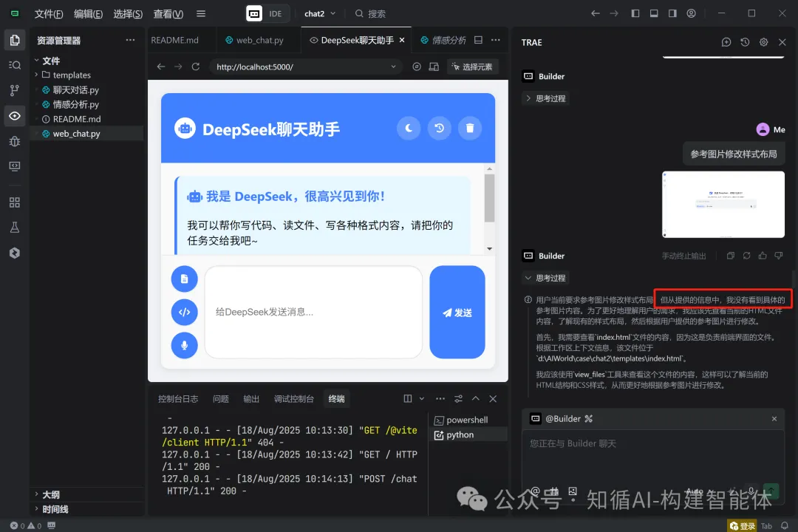Maximize the terminal panel chevron
This screenshot has width=798, height=532.
(475, 398)
